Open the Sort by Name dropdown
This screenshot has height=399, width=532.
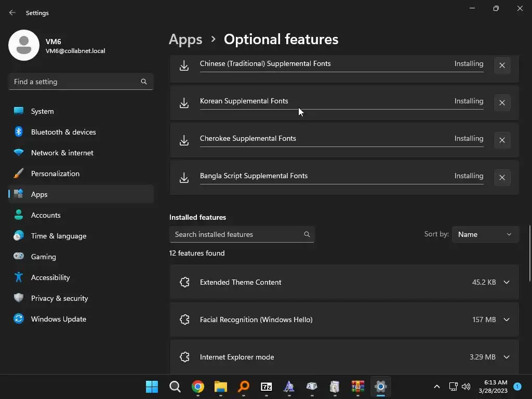[485, 234]
